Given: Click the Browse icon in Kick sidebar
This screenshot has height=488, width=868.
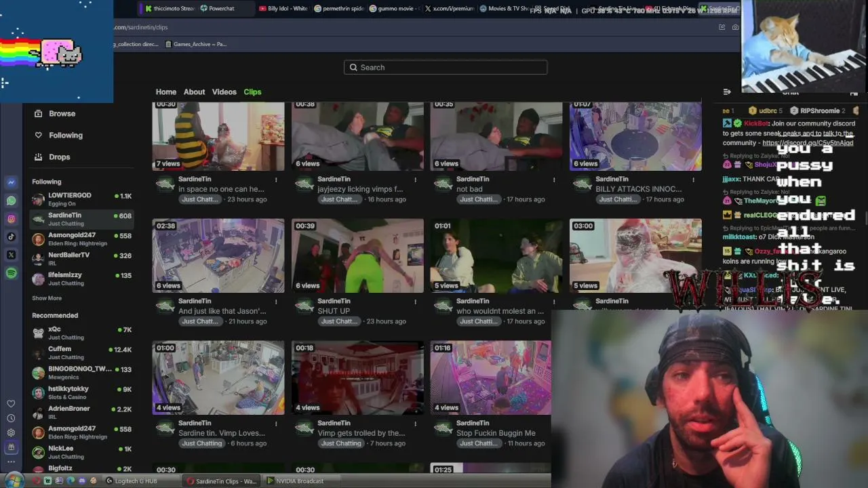Looking at the screenshot, I should click(x=38, y=114).
